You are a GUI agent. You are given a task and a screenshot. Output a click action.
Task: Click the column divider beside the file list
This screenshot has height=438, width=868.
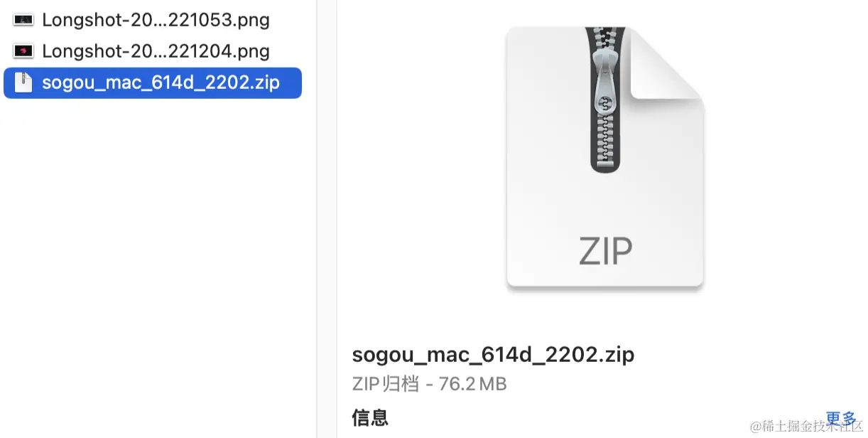[317, 219]
